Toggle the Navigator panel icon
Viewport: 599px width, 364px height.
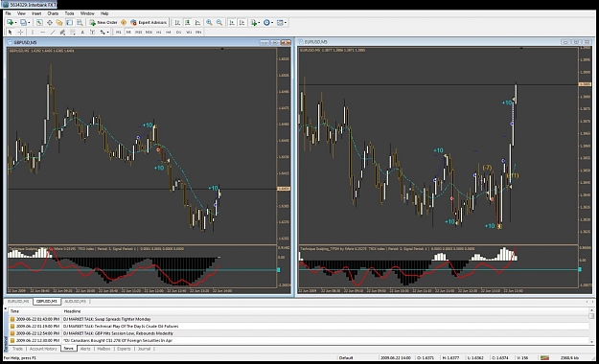59,23
